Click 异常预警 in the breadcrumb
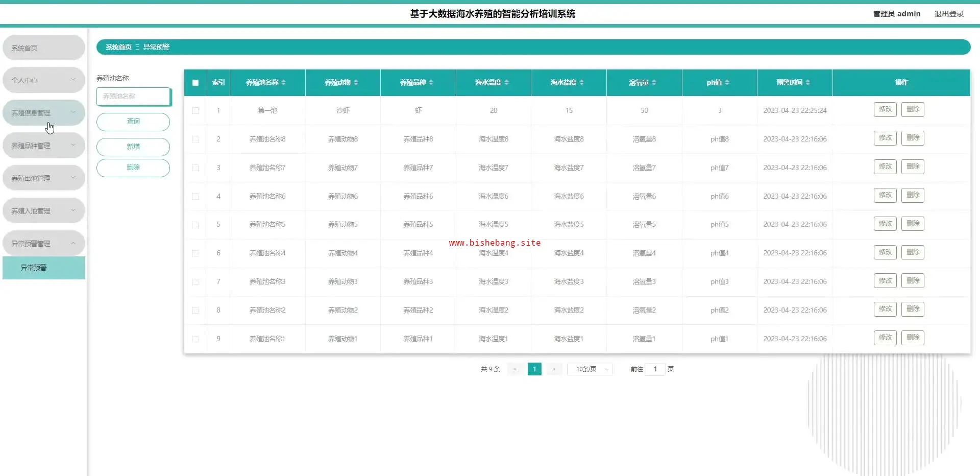The height and width of the screenshot is (476, 980). tap(156, 47)
